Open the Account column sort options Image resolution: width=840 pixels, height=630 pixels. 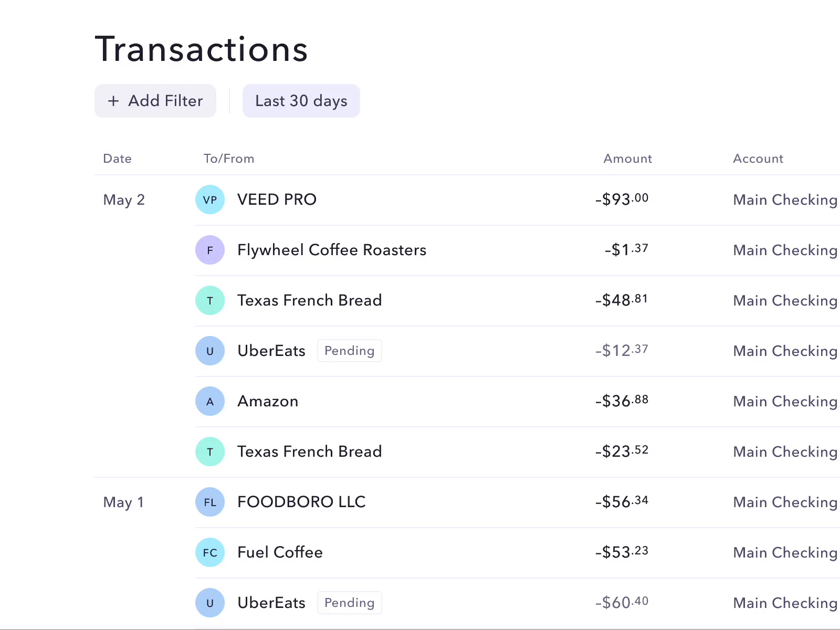758,159
